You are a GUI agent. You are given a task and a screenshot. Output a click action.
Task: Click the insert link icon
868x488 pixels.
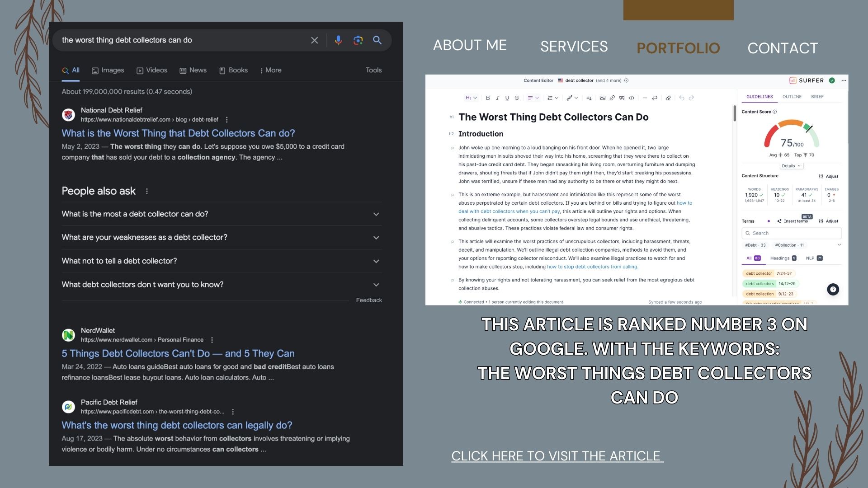612,98
